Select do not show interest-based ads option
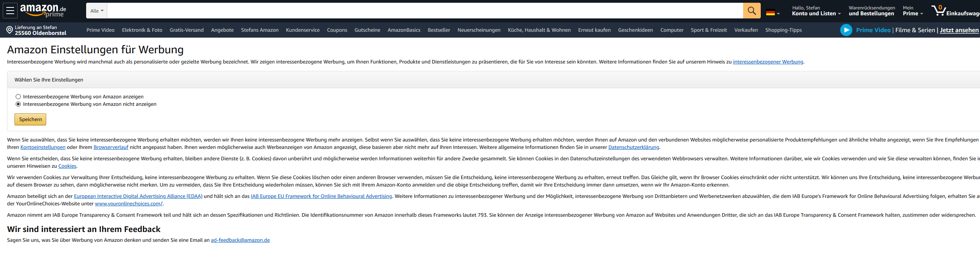 (x=18, y=104)
